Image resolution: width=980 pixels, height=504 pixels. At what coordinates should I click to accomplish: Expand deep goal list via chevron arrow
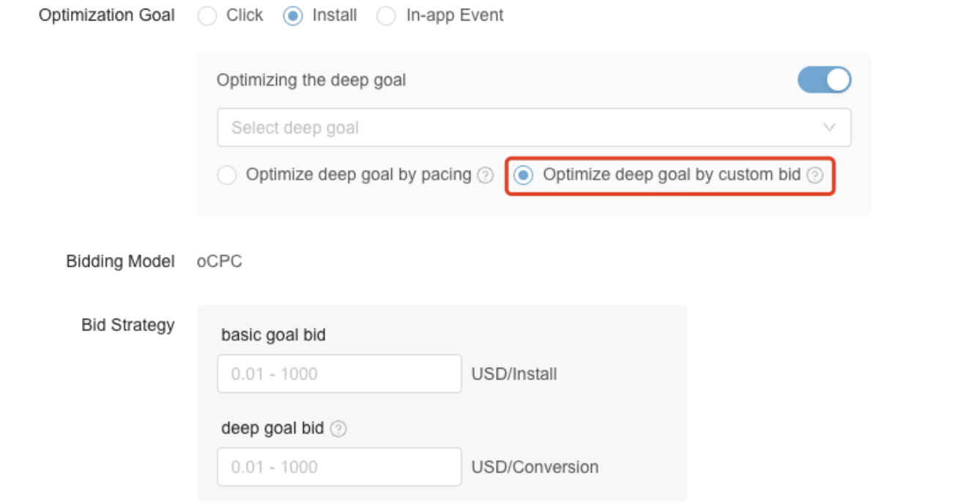(830, 127)
